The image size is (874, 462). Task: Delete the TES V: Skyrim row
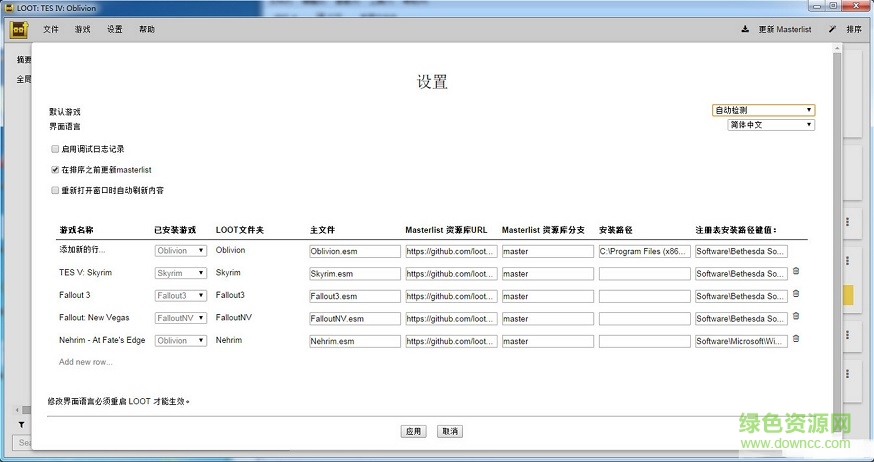tap(796, 271)
